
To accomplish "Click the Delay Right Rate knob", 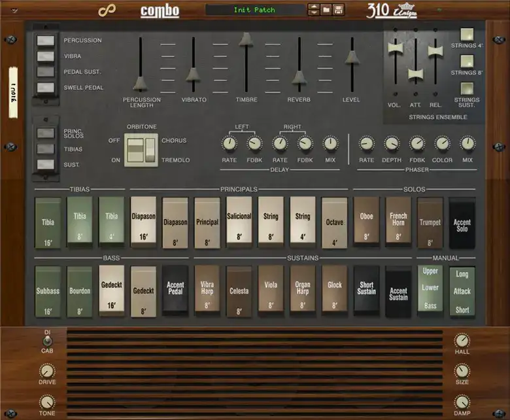I will coord(280,143).
